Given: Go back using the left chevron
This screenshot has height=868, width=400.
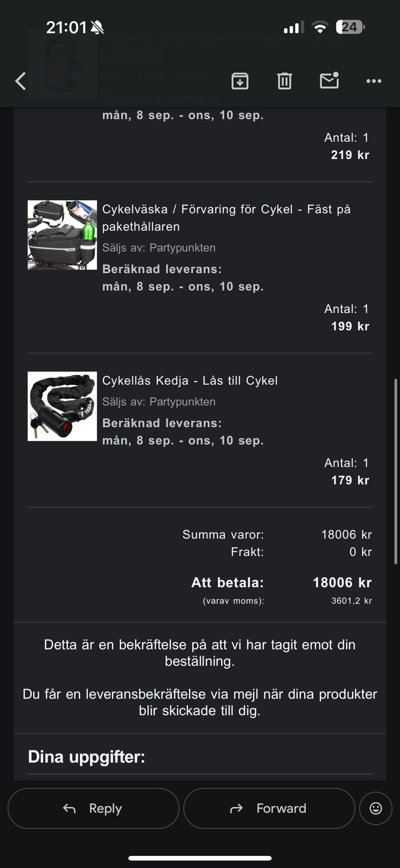Looking at the screenshot, I should (21, 81).
